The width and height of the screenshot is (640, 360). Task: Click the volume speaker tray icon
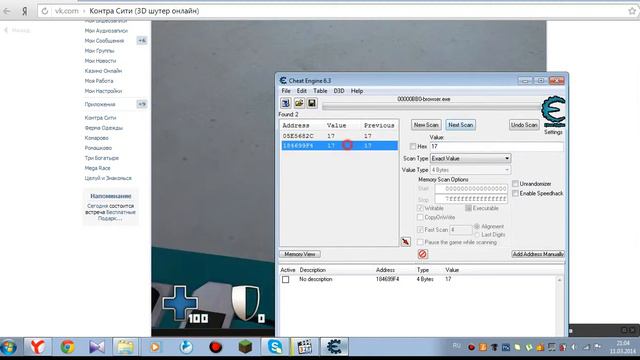(x=573, y=347)
